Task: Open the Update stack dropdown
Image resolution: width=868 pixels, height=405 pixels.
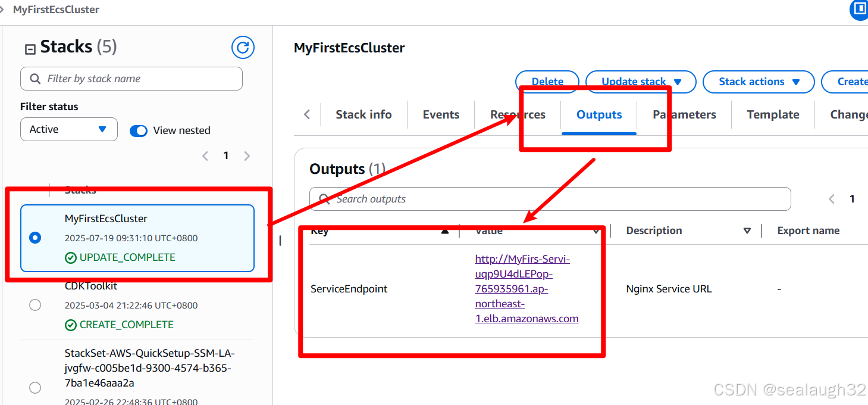Action: click(x=641, y=82)
